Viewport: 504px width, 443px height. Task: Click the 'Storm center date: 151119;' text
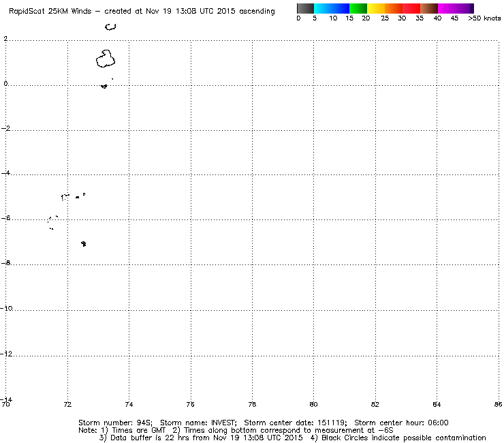pyautogui.click(x=296, y=423)
